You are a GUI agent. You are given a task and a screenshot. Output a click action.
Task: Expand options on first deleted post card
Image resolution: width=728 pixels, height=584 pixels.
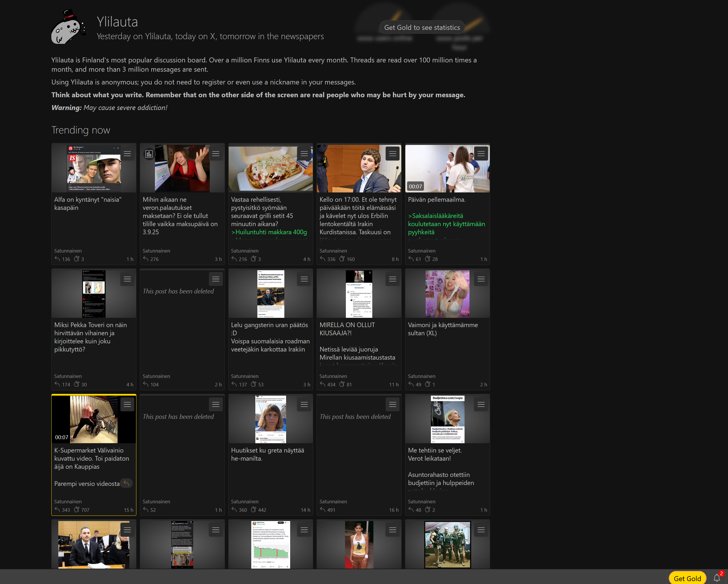[216, 279]
